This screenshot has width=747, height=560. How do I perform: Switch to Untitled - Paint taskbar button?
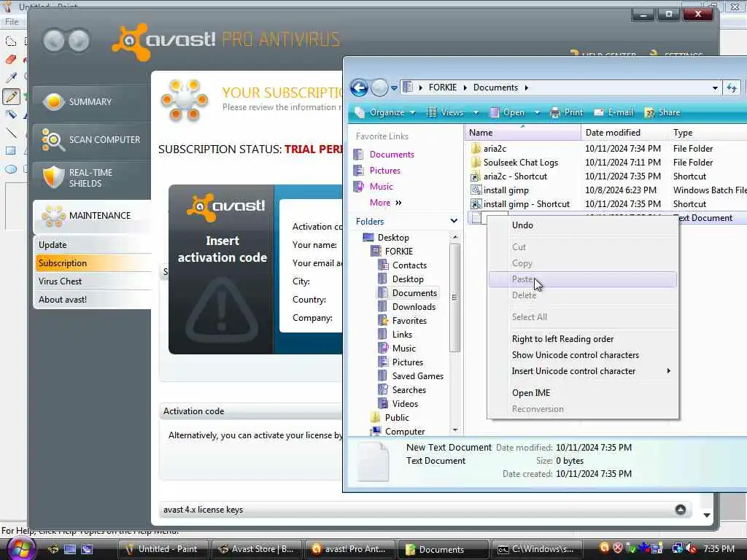pyautogui.click(x=163, y=549)
